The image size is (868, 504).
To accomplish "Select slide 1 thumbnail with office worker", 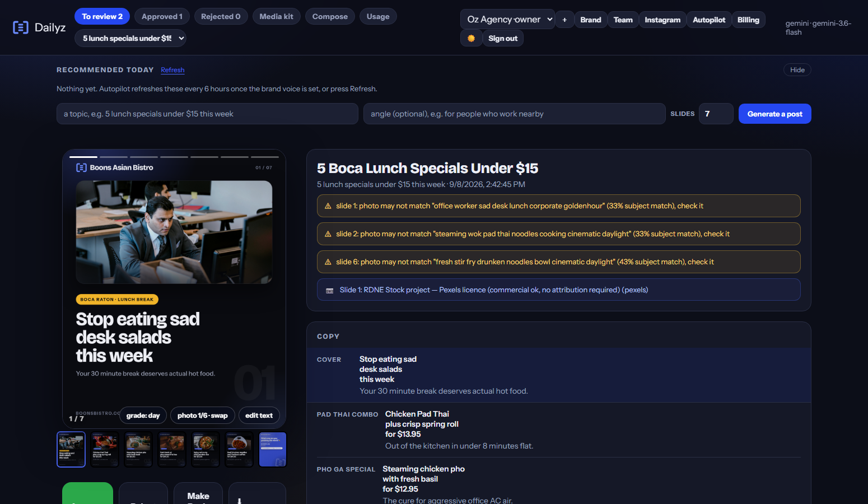I will [x=71, y=449].
